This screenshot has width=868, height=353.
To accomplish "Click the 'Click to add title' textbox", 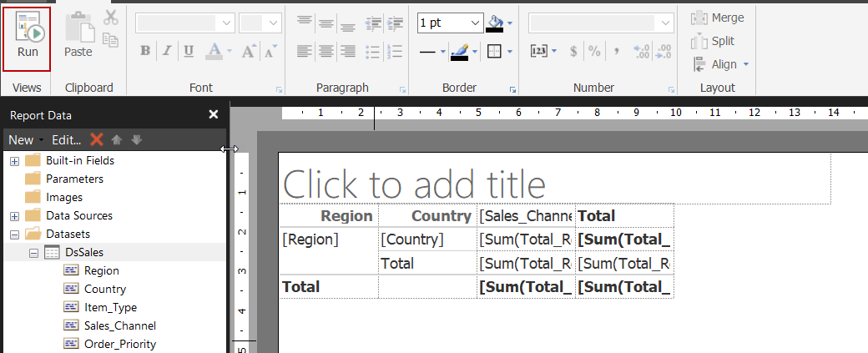I will tap(555, 179).
